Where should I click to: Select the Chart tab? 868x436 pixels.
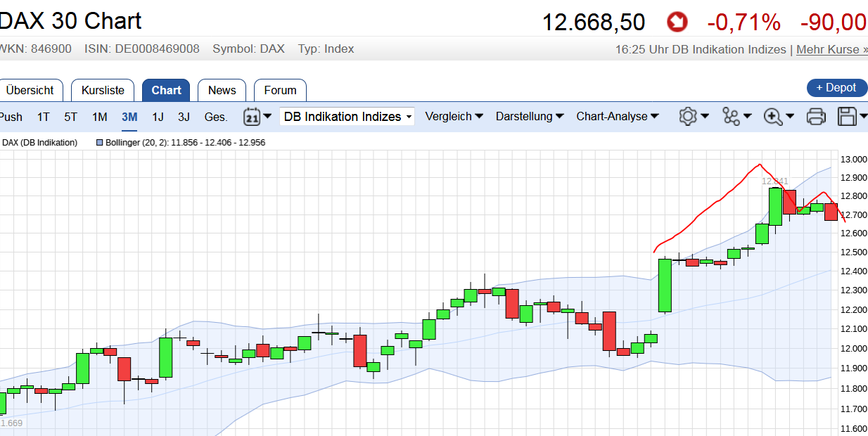(166, 90)
